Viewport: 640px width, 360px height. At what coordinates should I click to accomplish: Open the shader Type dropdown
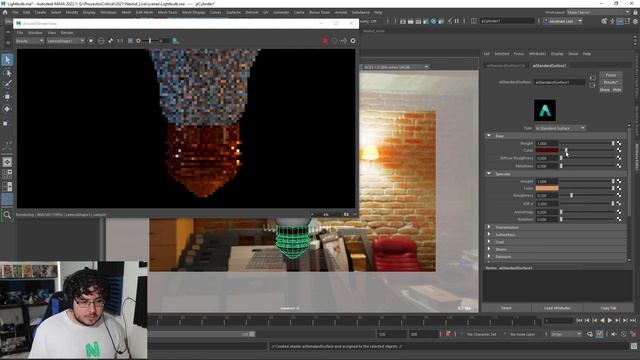[x=560, y=128]
